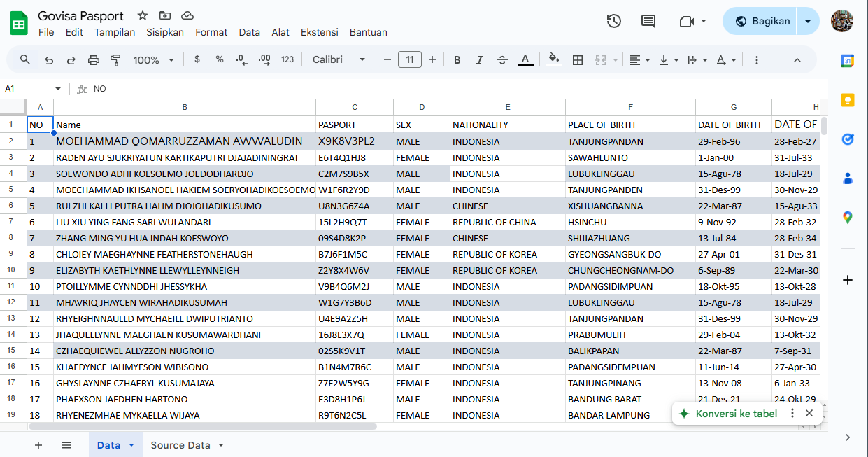Open the Tampilan menu
Viewport: 868px width, 457px height.
(115, 32)
